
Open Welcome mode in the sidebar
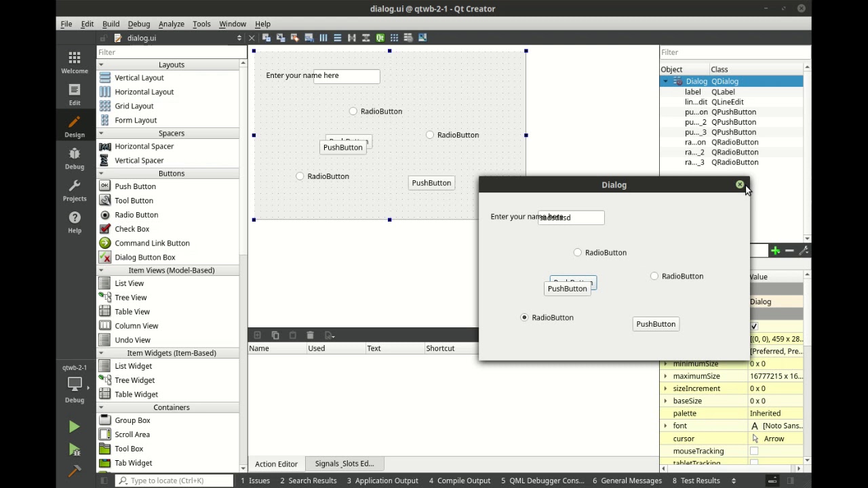(x=75, y=62)
